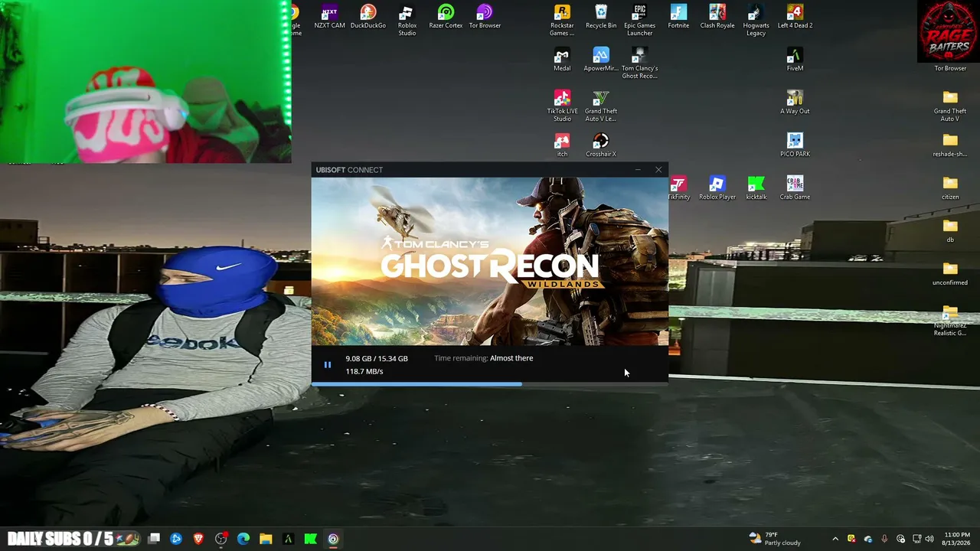Open the volume control in system tray
Viewport: 980px width, 551px height.
929,539
